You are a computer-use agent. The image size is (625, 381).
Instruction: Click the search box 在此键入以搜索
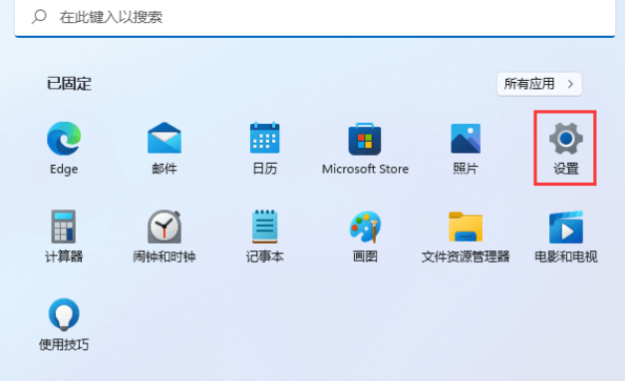pos(315,18)
